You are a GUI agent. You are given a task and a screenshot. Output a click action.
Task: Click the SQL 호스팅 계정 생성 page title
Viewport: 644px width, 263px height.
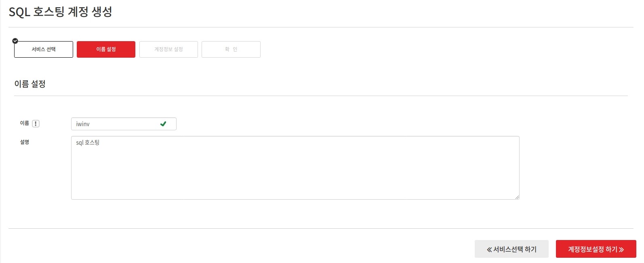pyautogui.click(x=61, y=12)
